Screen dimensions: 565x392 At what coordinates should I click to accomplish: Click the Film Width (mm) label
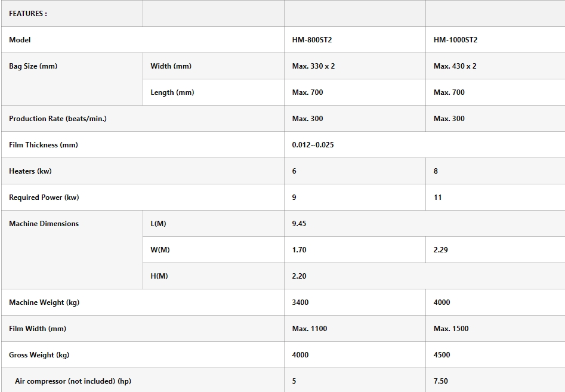pos(38,329)
